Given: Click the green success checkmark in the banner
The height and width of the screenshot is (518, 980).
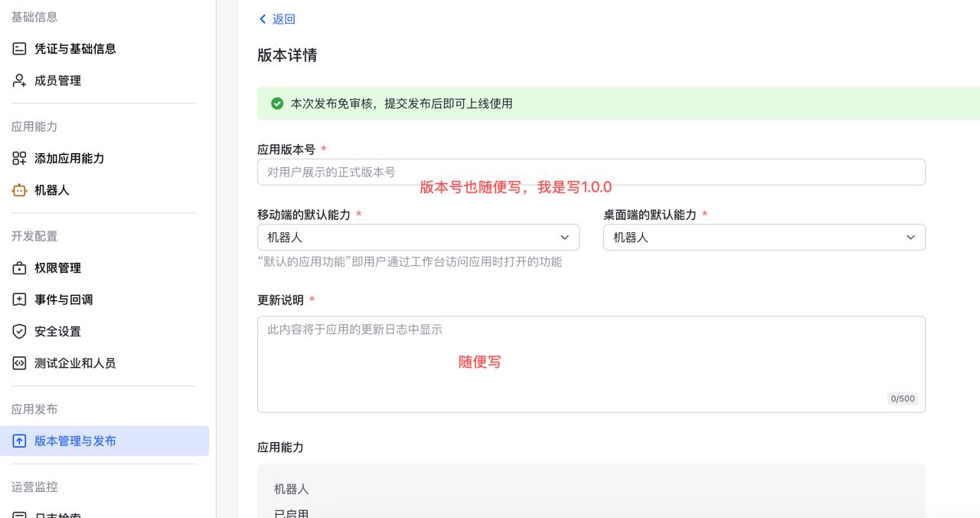Looking at the screenshot, I should (276, 103).
